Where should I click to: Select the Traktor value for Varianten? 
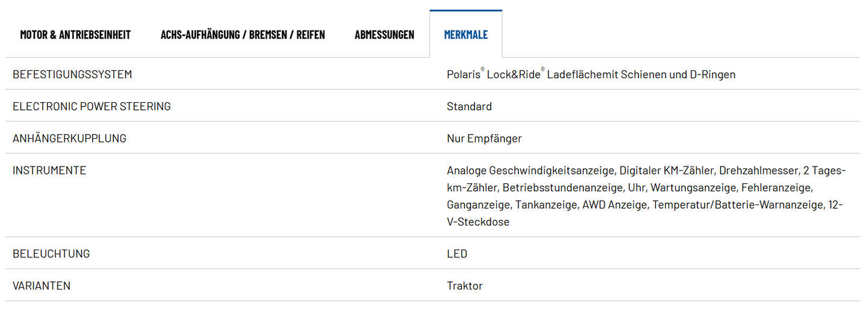(464, 286)
